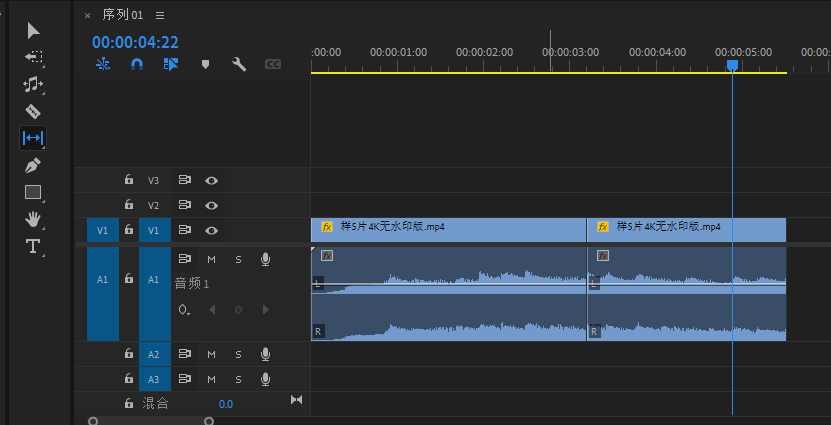The width and height of the screenshot is (831, 425).
Task: Solo the A2 audio track
Action: tap(238, 354)
